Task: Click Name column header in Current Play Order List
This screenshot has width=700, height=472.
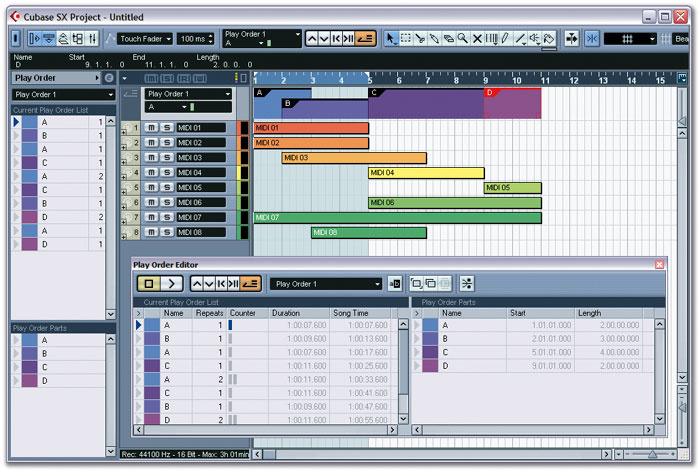Action: [174, 313]
